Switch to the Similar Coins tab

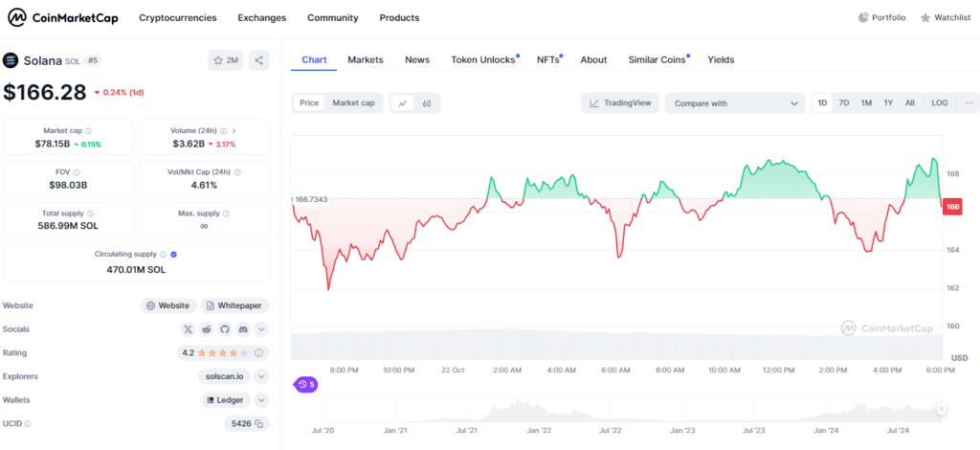(658, 60)
